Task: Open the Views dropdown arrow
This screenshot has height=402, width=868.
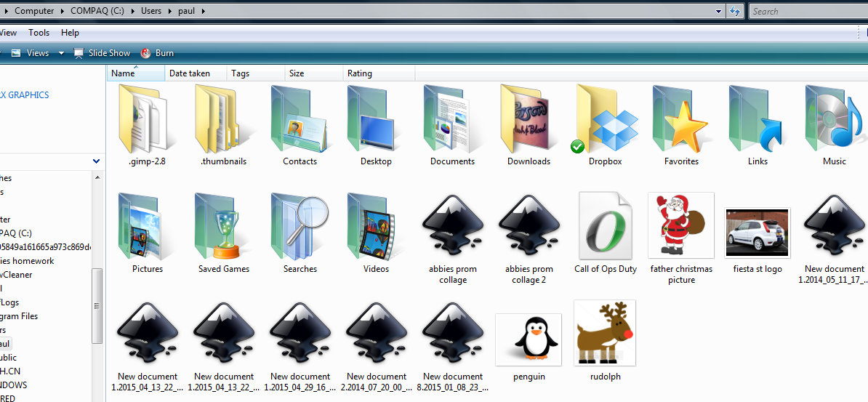Action: [62, 53]
